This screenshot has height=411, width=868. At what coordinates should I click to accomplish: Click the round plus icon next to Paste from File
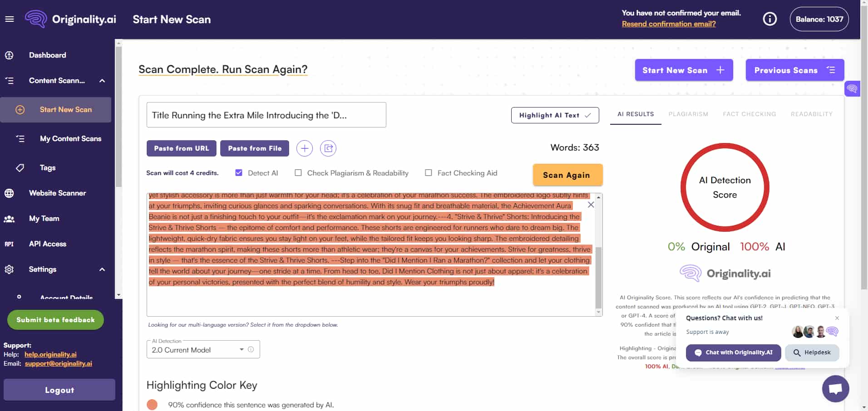tap(305, 148)
